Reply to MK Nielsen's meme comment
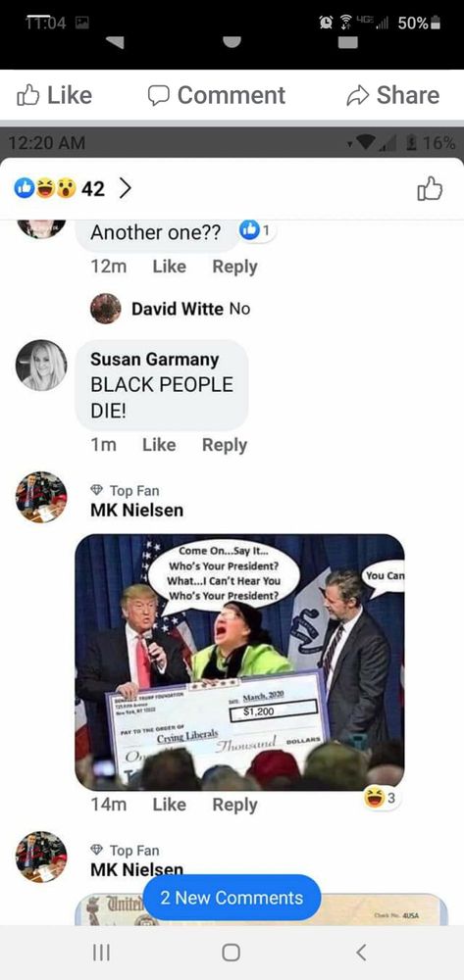 pyautogui.click(x=234, y=805)
